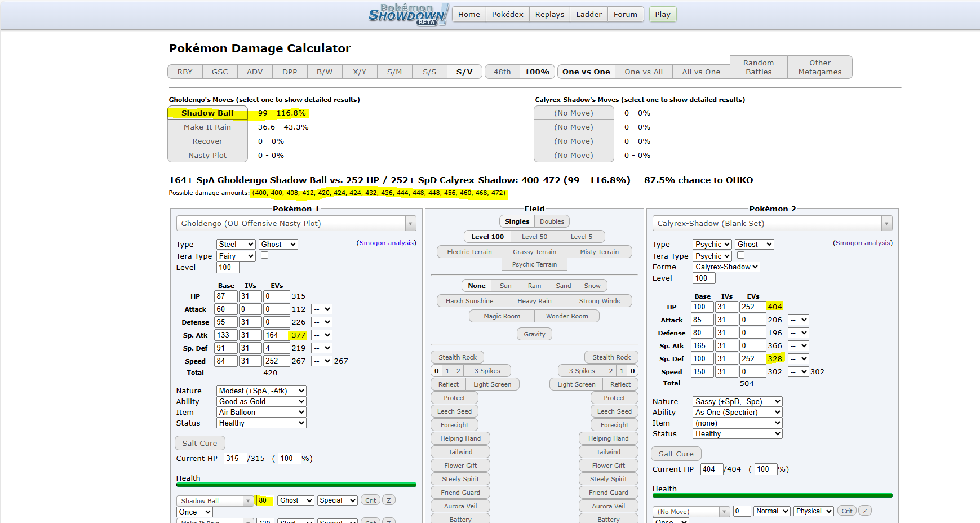Image resolution: width=980 pixels, height=523 pixels.
Task: Toggle left side Stealth Rock
Action: coord(457,357)
